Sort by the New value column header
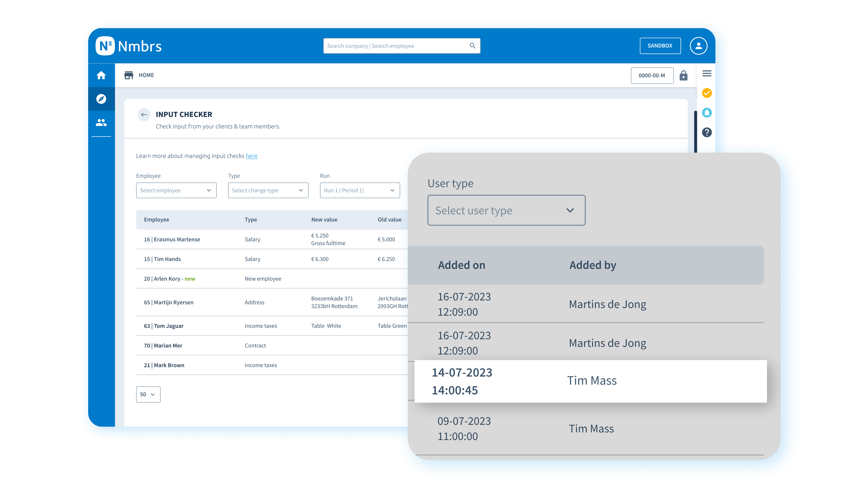Image resolution: width=868 pixels, height=488 pixels. point(324,220)
